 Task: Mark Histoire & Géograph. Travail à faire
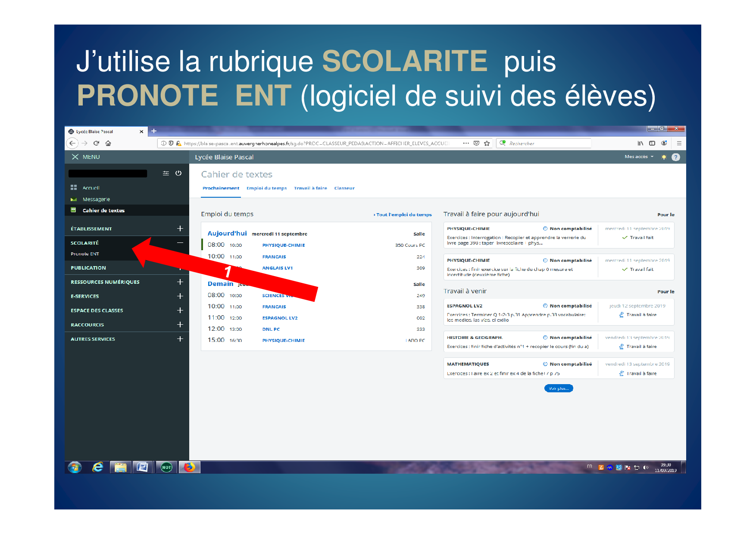coord(637,347)
